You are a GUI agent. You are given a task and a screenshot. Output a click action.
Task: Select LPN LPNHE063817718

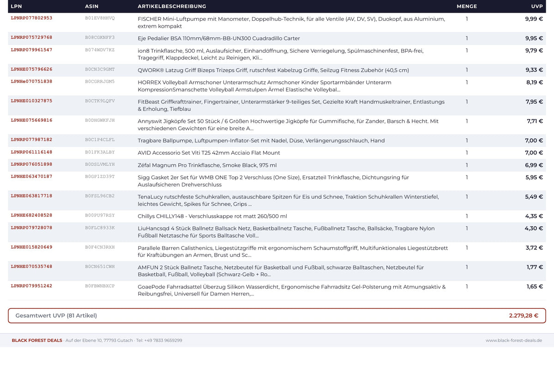(x=31, y=196)
